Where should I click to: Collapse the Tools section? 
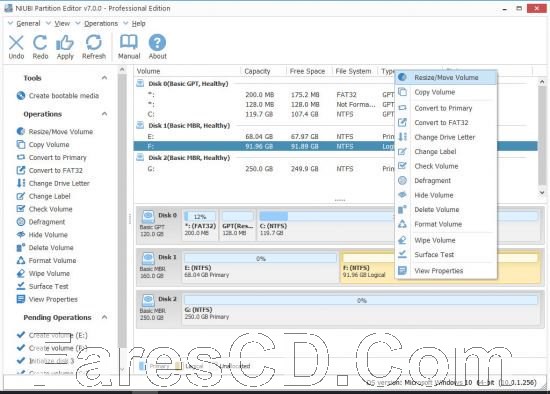[x=104, y=78]
